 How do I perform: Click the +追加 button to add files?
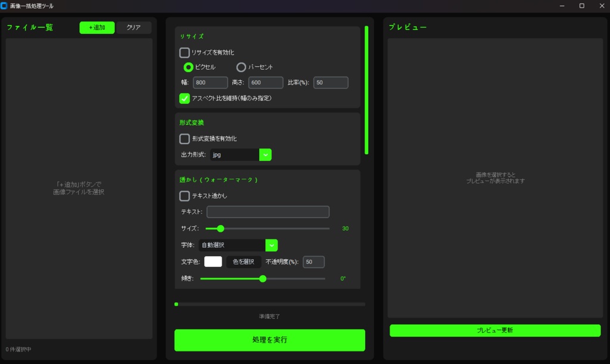pyautogui.click(x=97, y=27)
